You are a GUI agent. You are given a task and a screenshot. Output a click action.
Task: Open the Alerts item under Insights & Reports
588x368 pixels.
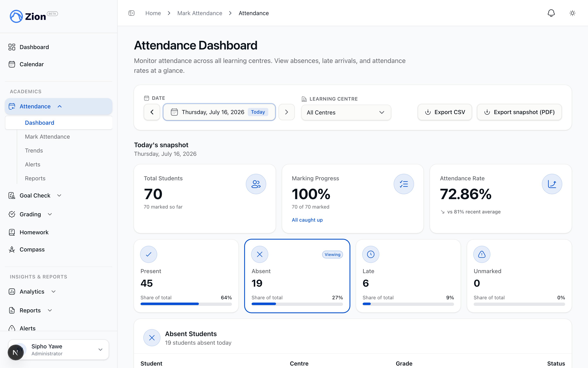[x=27, y=328]
